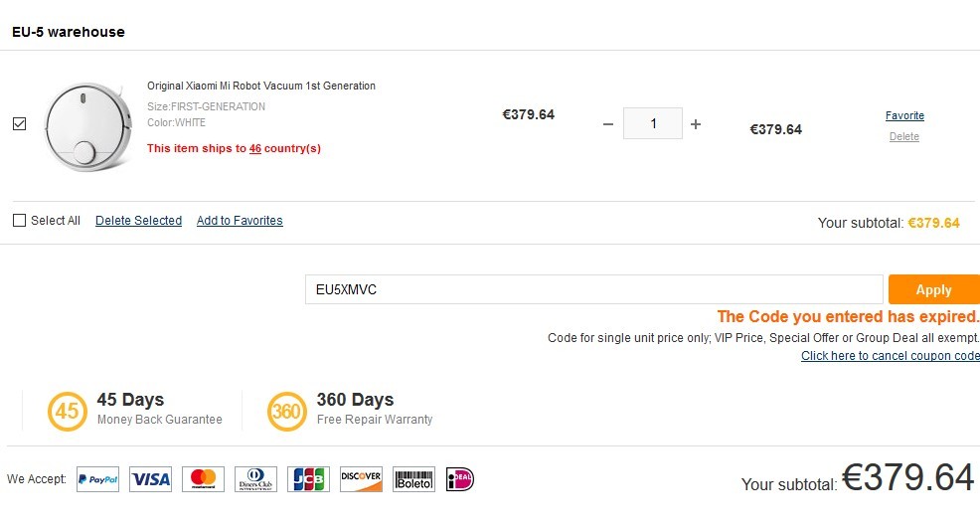The width and height of the screenshot is (980, 530).
Task: Click the Delete Selected link
Action: (x=139, y=221)
